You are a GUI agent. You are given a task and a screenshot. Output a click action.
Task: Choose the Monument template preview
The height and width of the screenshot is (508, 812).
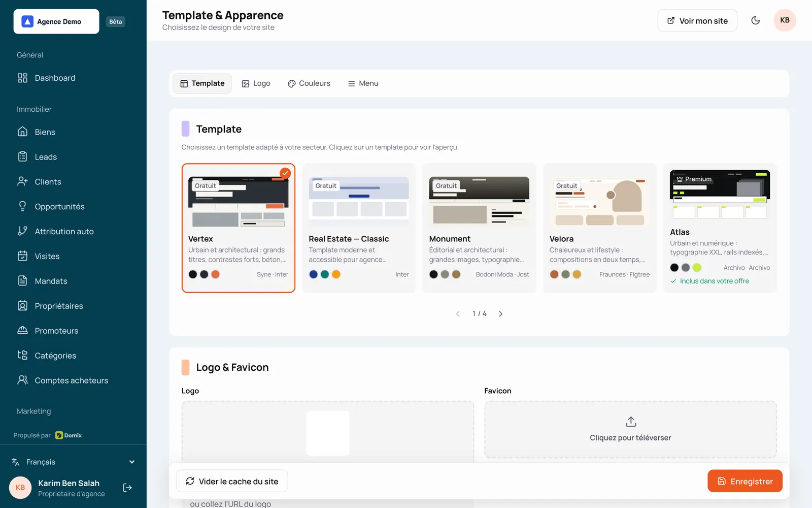pyautogui.click(x=479, y=202)
